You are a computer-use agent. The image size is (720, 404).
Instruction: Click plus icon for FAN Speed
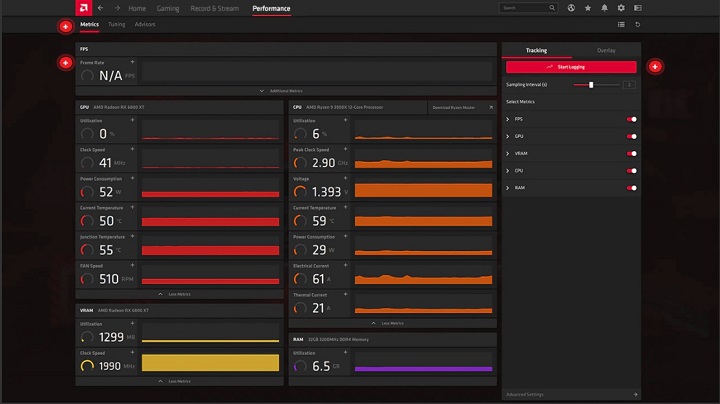click(x=132, y=265)
